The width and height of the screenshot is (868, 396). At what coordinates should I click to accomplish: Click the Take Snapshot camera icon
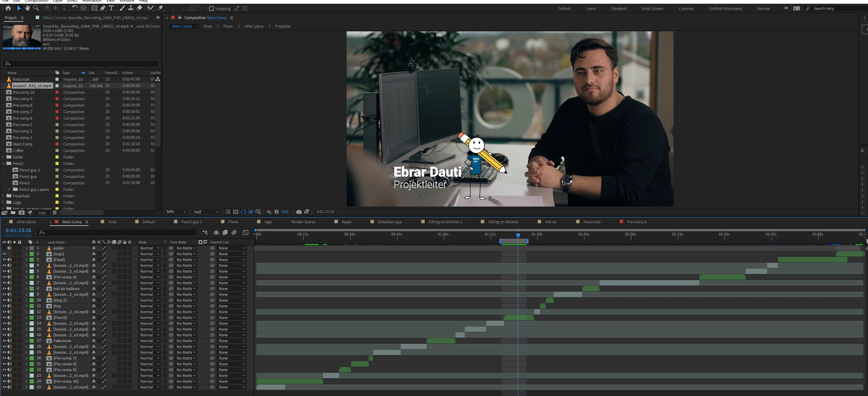tap(299, 212)
